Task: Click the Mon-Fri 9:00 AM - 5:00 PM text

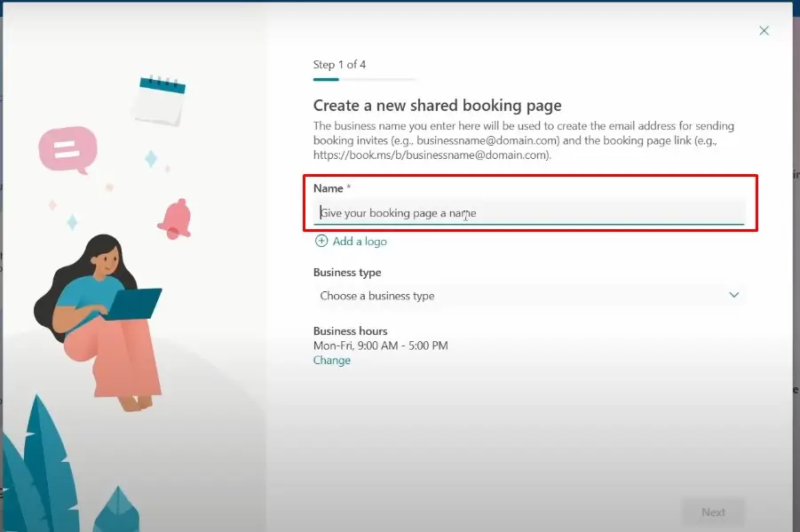Action: click(380, 345)
